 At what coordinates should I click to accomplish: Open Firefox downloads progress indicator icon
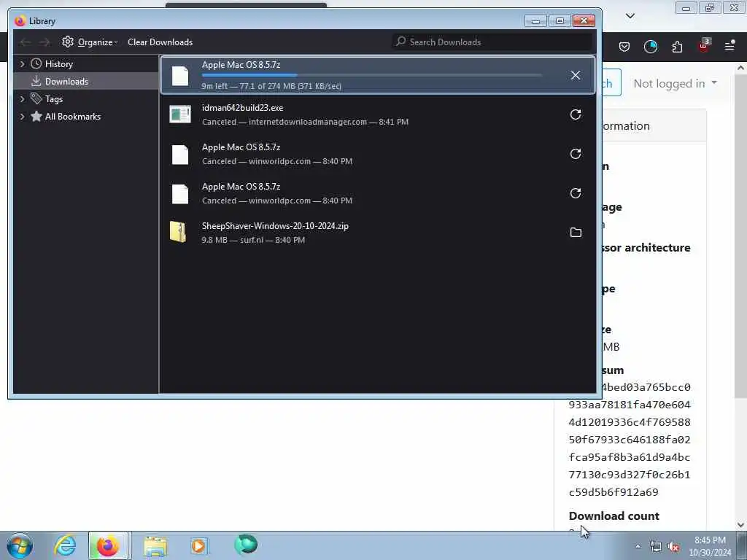click(x=650, y=46)
